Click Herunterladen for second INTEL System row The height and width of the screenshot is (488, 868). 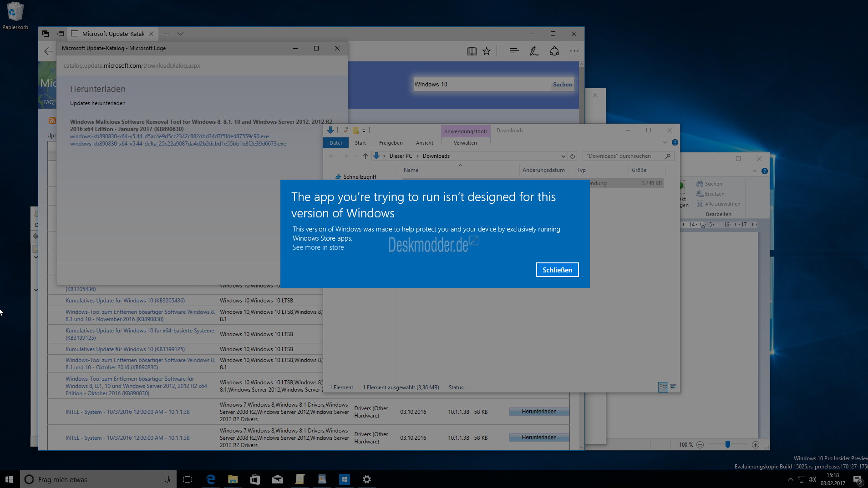(539, 438)
